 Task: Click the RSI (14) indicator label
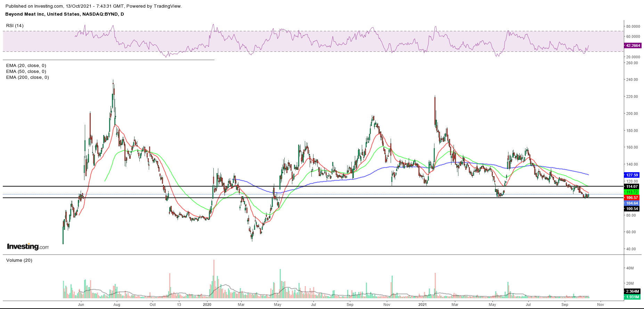pyautogui.click(x=15, y=26)
